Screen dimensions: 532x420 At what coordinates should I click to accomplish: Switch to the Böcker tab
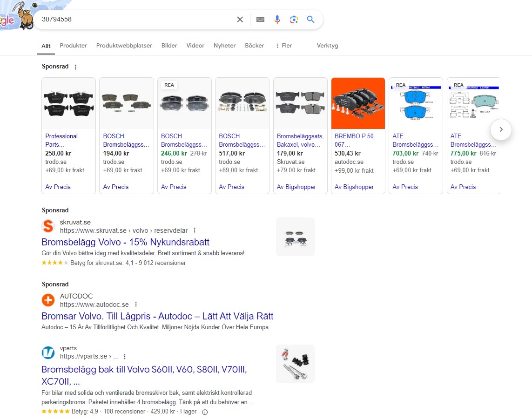tap(255, 46)
